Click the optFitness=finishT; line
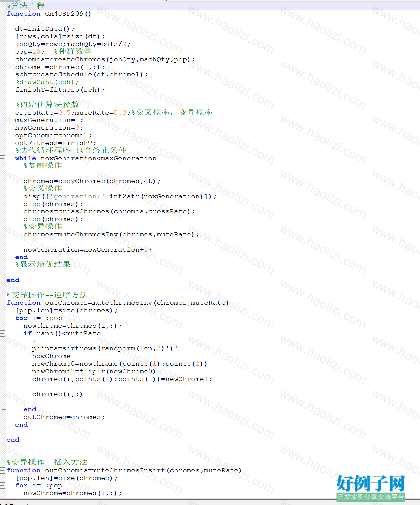The image size is (420, 505). (x=56, y=143)
